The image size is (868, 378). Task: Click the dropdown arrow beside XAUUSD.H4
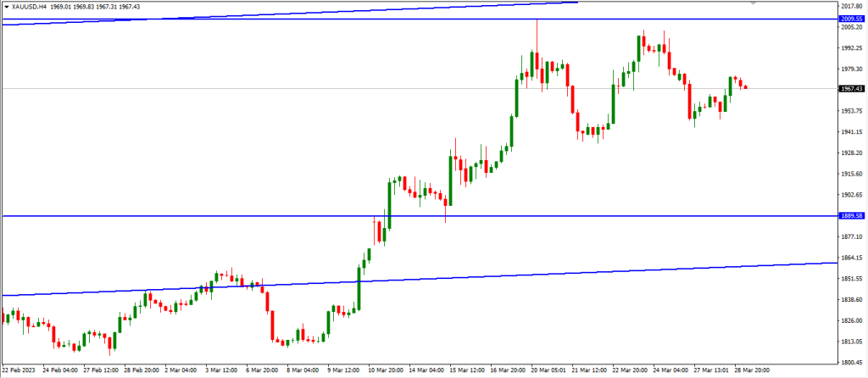[x=6, y=7]
